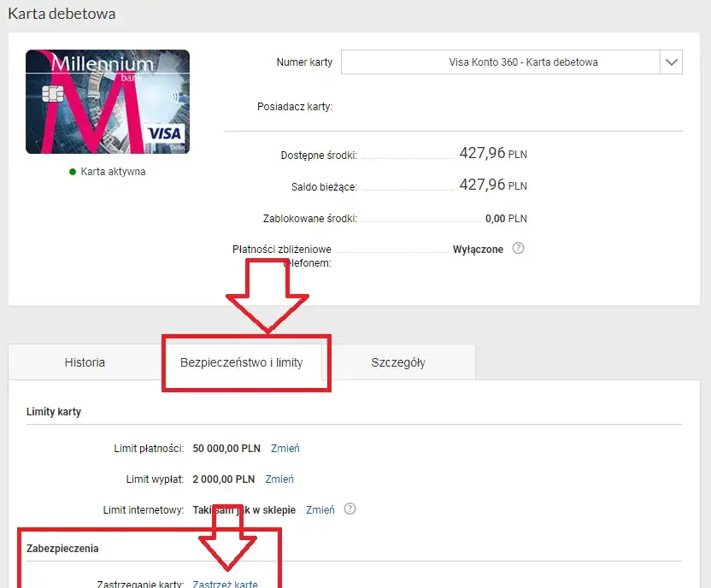The height and width of the screenshot is (588, 711).
Task: Click Zmień beside Limit internetowy
Action: (320, 509)
